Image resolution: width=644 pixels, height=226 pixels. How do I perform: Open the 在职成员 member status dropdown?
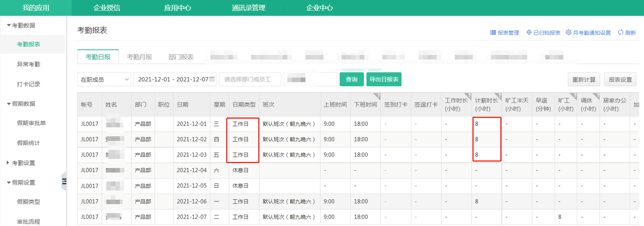[x=104, y=80]
